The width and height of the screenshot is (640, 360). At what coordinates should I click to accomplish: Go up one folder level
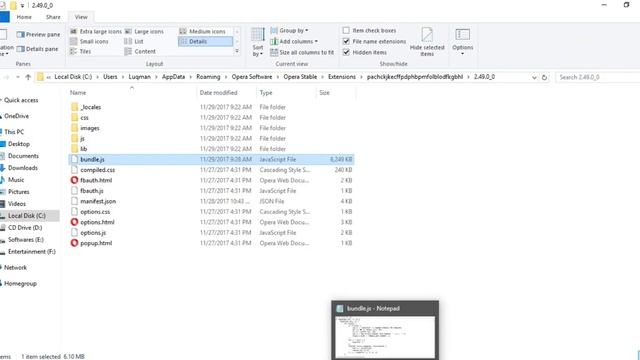[28, 77]
